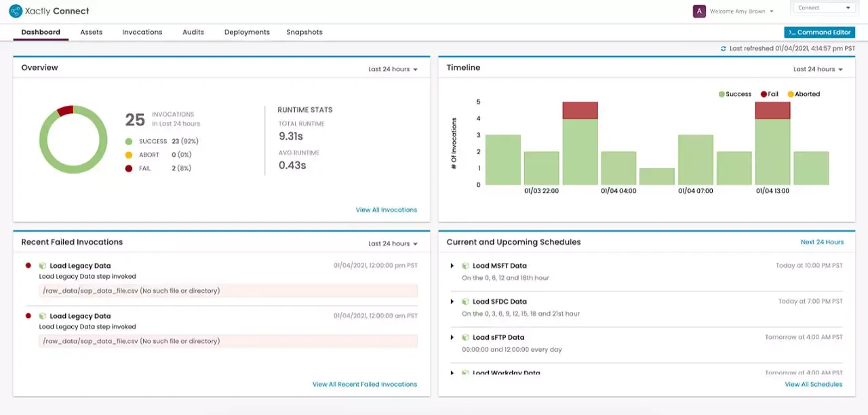Click the Amy Brown avatar icon
This screenshot has width=868, height=415.
click(x=698, y=12)
